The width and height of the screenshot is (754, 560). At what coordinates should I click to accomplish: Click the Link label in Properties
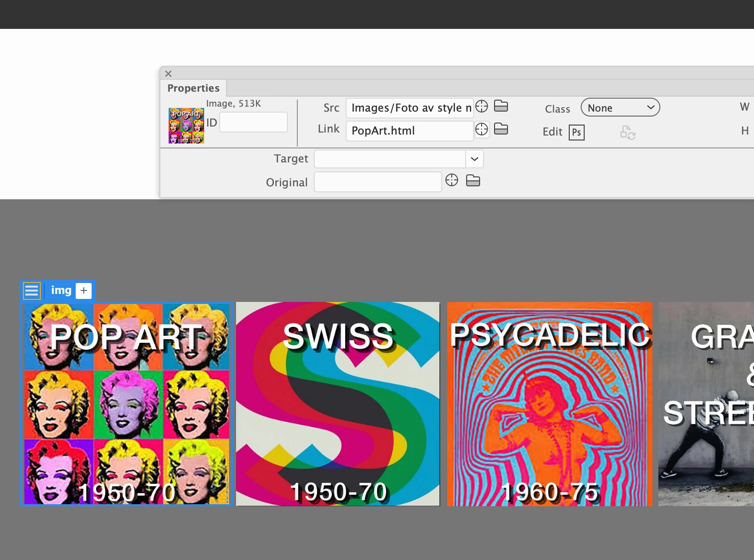coord(329,129)
